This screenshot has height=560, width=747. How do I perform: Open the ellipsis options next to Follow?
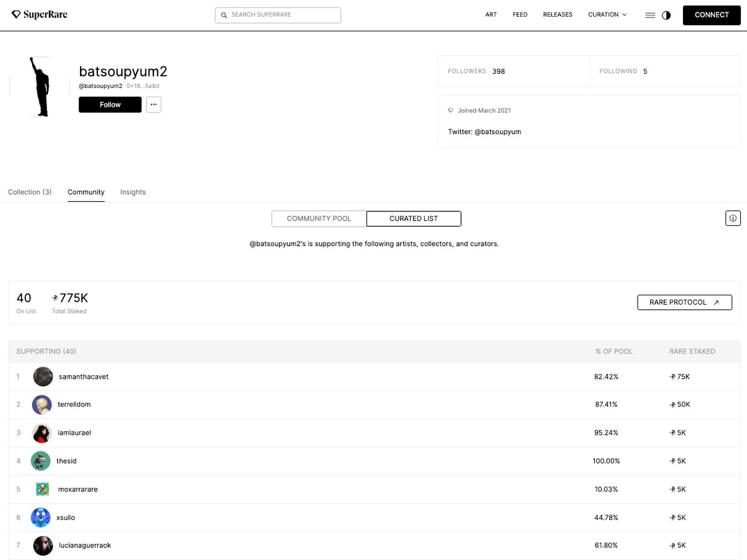pos(153,104)
